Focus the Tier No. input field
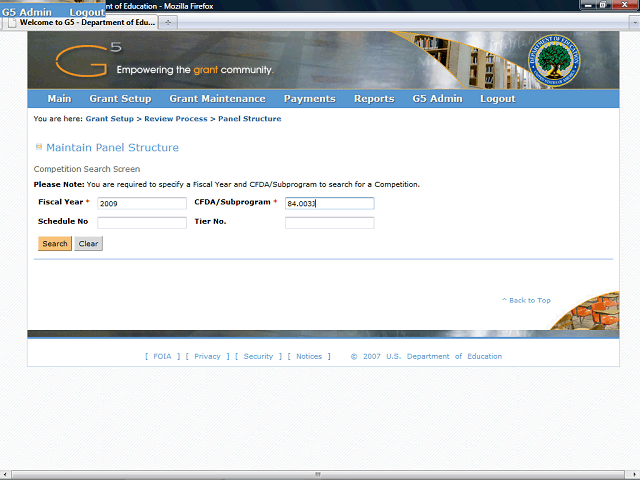The height and width of the screenshot is (480, 640). pos(330,222)
